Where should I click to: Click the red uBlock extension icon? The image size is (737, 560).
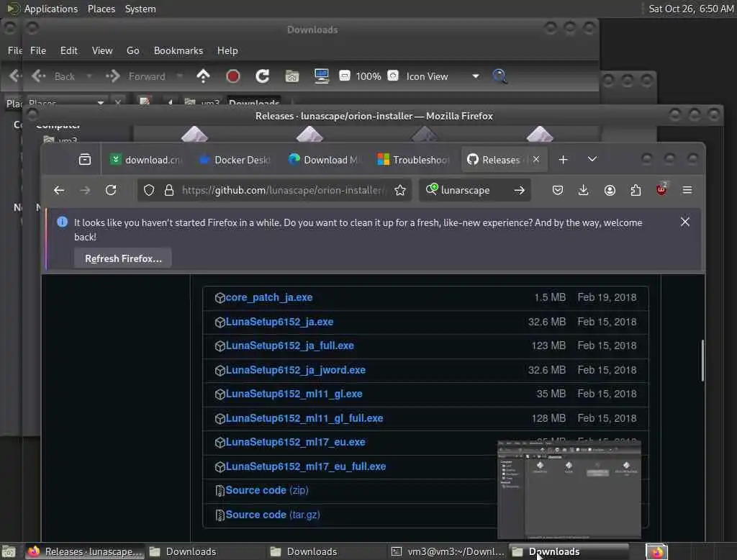point(661,189)
